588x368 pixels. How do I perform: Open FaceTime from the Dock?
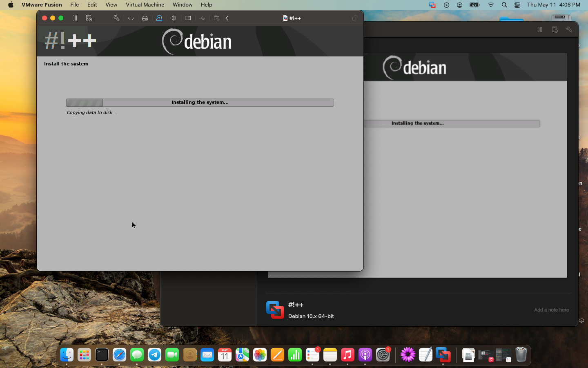172,355
